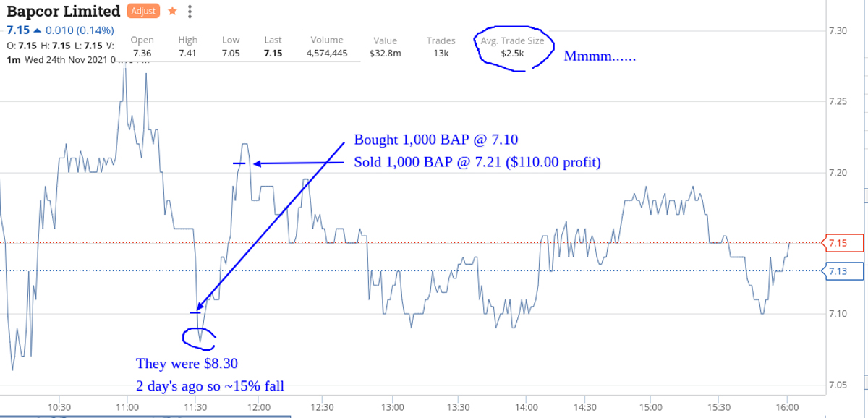This screenshot has width=868, height=418.
Task: Click the Open value 7.36
Action: tap(142, 53)
